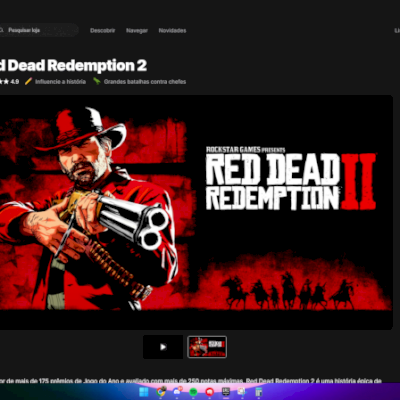Open the Navegar tab
This screenshot has width=400, height=400.
(137, 31)
